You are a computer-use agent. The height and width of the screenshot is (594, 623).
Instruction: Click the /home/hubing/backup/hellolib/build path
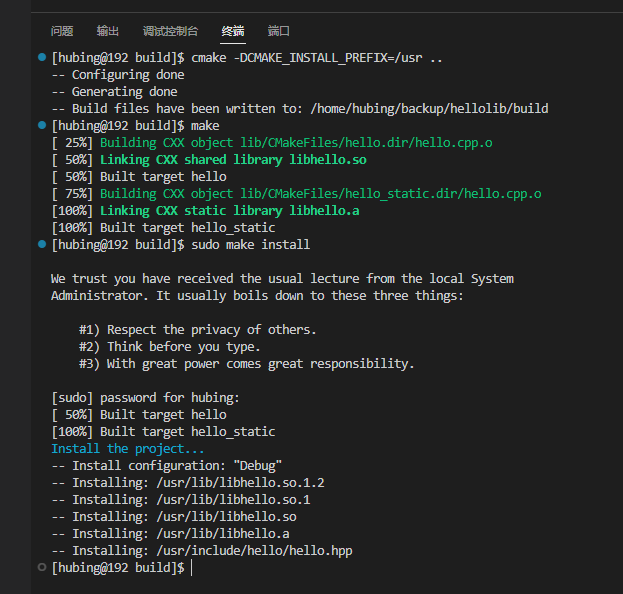point(430,109)
